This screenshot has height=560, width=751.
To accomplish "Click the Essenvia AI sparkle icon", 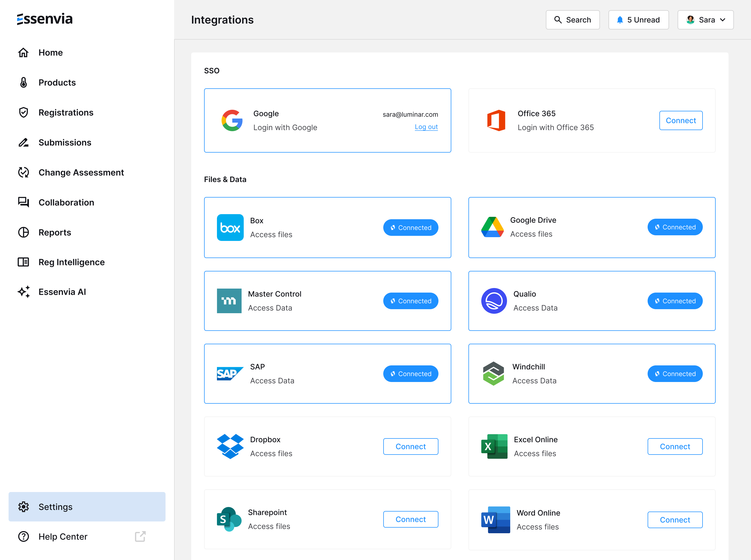I will (23, 292).
